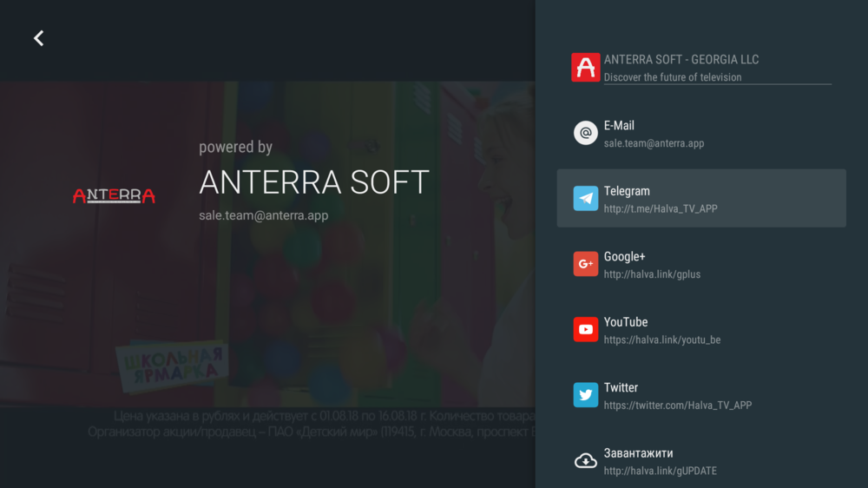
Task: Open link http://halva.link/gUPDATE
Action: pos(660,471)
